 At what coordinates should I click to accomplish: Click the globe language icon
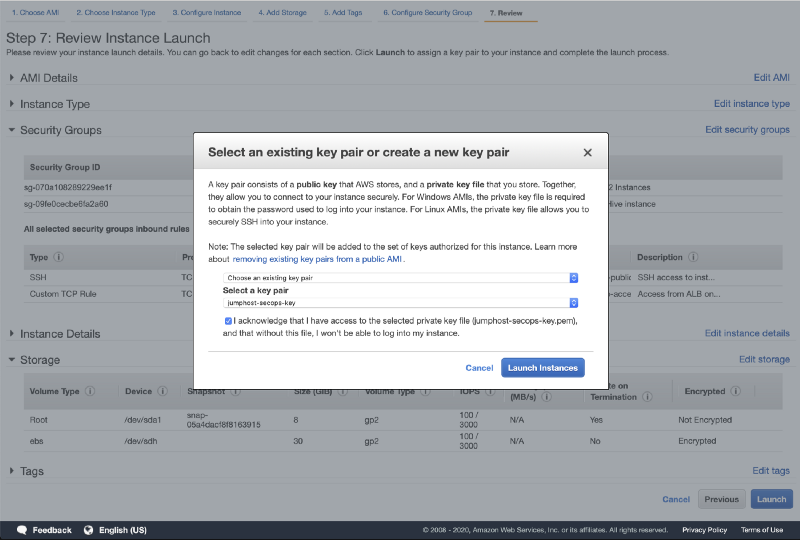88,530
